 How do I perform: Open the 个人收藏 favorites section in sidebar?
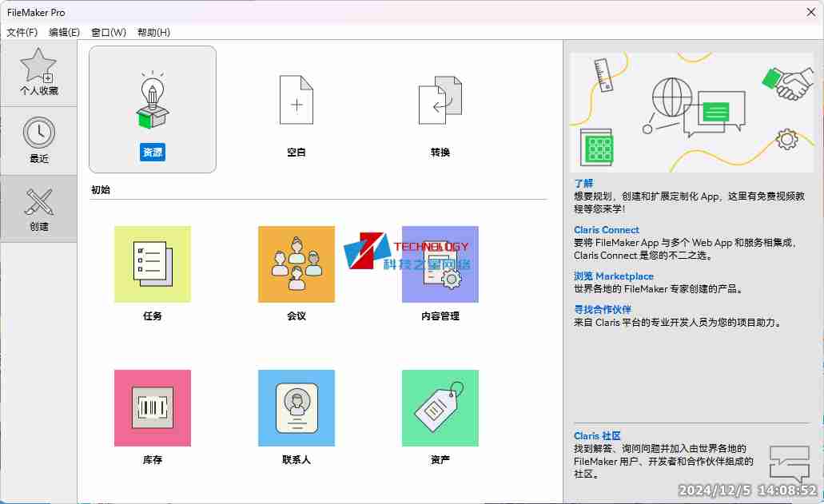click(x=38, y=70)
